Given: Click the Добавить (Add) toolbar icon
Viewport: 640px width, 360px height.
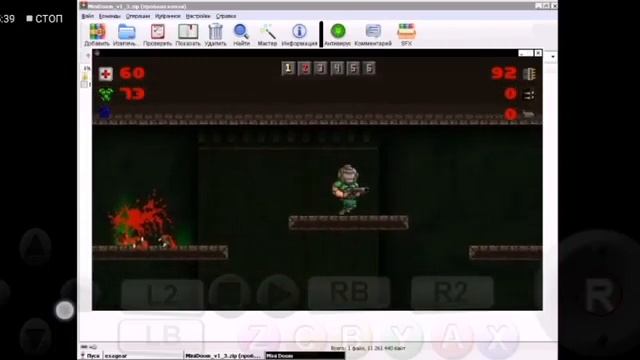Looking at the screenshot, I should coord(97,34).
